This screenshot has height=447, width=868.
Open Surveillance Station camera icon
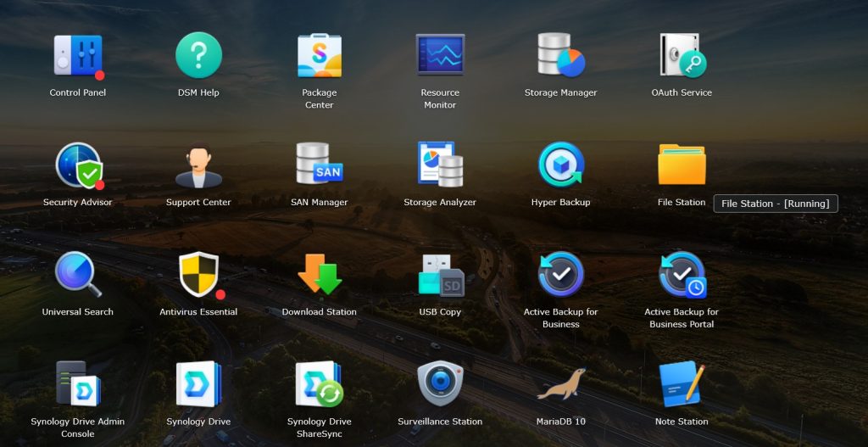(x=440, y=383)
